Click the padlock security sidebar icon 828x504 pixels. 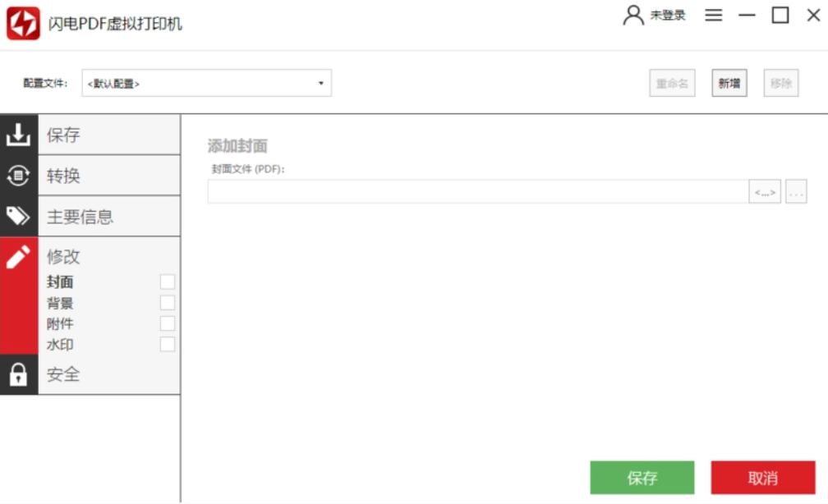pyautogui.click(x=18, y=374)
